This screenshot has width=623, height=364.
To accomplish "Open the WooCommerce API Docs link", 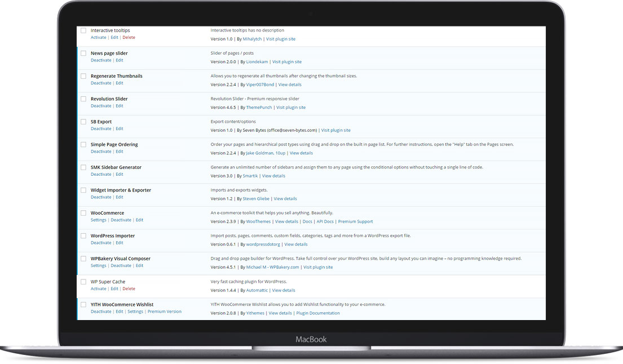I will (325, 222).
